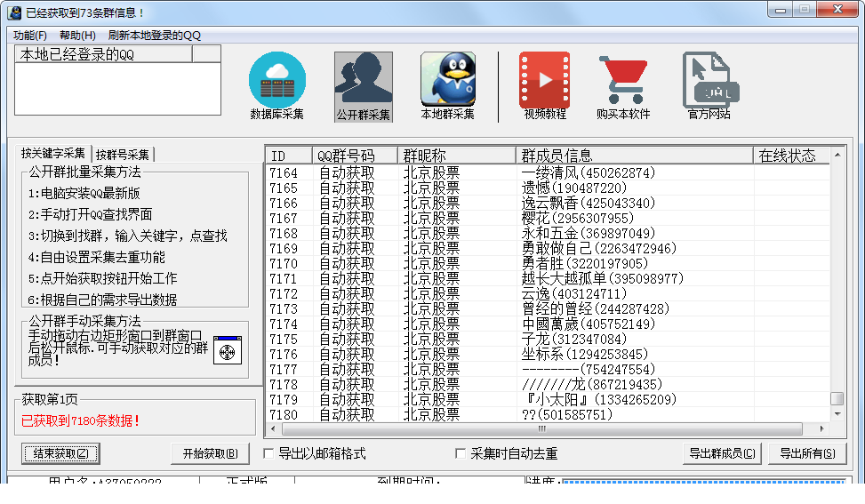Screen dimensions: 865x504
Task: Open the 功能(F) menu
Action: click(30, 36)
